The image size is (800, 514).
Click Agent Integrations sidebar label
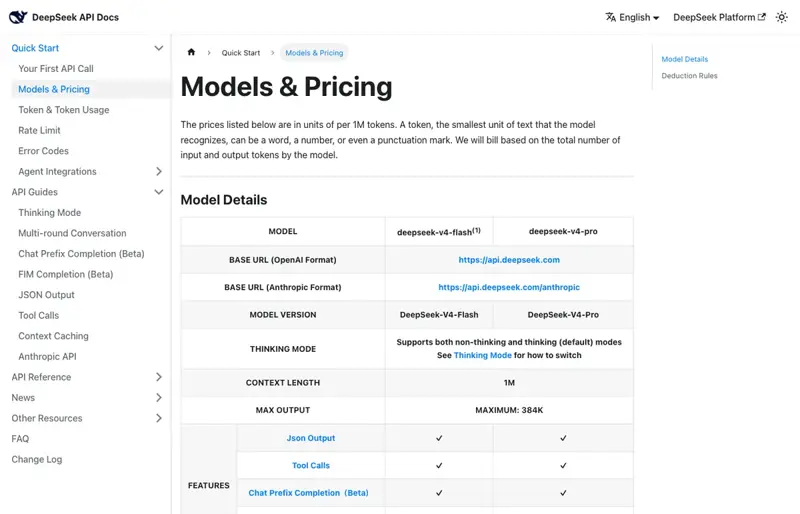point(57,172)
